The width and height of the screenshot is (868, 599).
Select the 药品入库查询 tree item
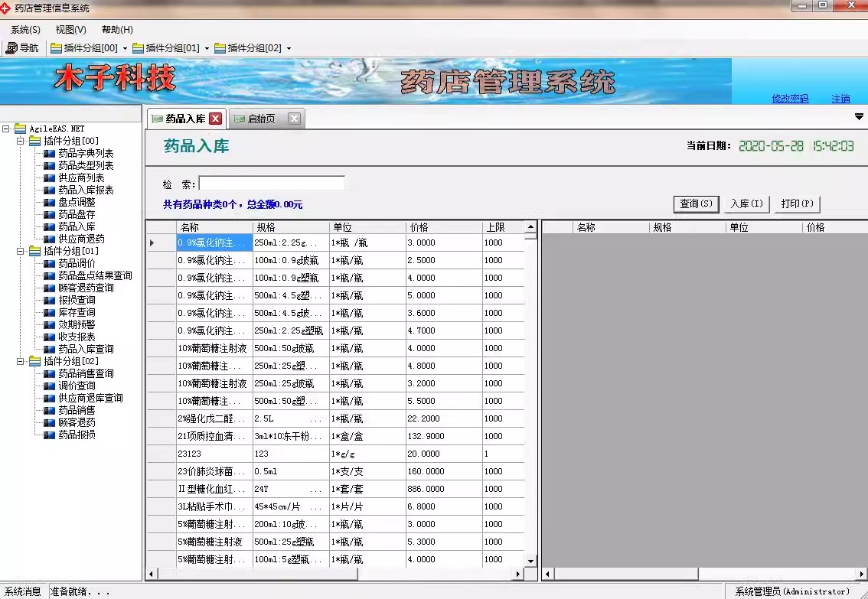tap(86, 349)
